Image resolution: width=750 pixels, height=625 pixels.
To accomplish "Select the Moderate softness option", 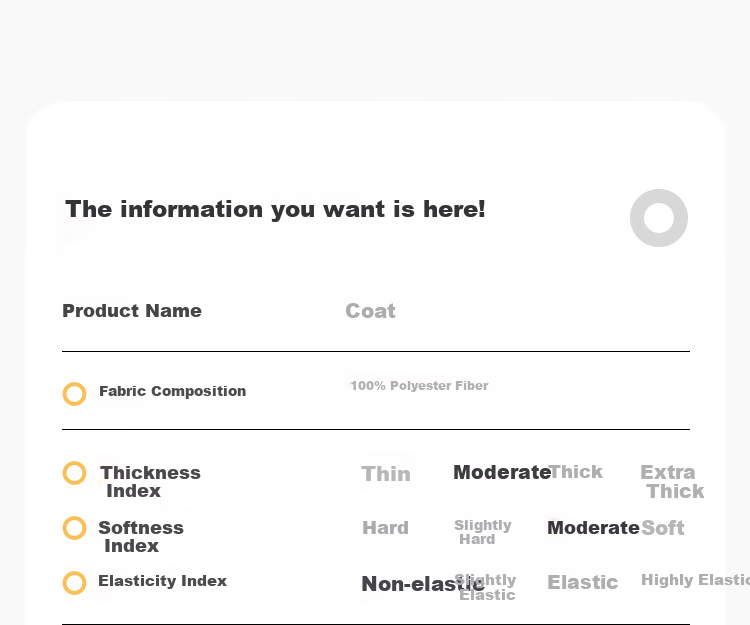I will [593, 528].
